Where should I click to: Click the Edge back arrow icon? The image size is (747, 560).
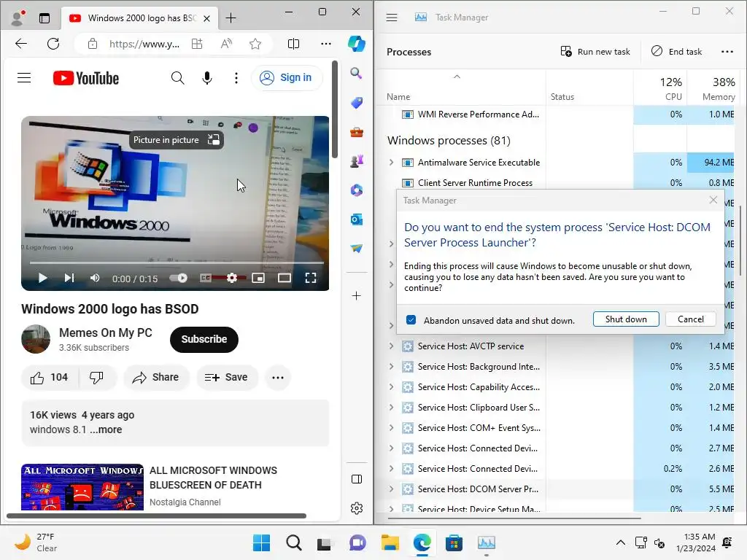coord(21,44)
